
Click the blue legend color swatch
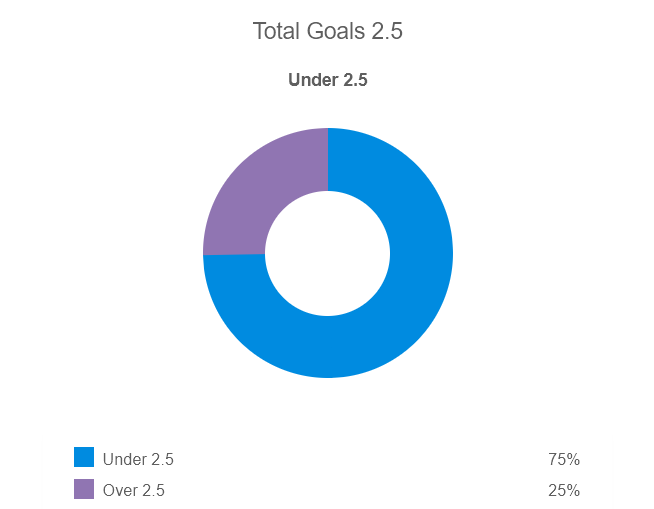pyautogui.click(x=84, y=458)
